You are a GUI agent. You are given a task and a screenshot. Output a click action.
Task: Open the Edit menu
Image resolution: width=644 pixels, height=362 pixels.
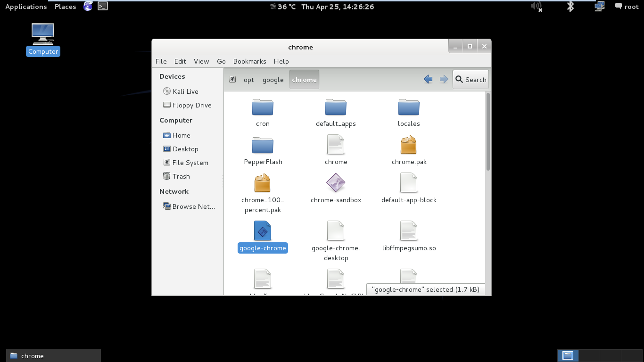click(x=180, y=61)
